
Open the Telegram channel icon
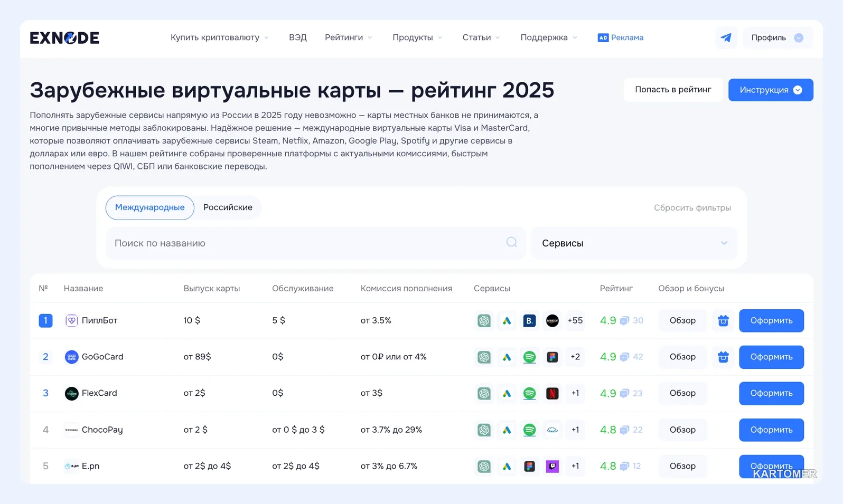tap(726, 37)
